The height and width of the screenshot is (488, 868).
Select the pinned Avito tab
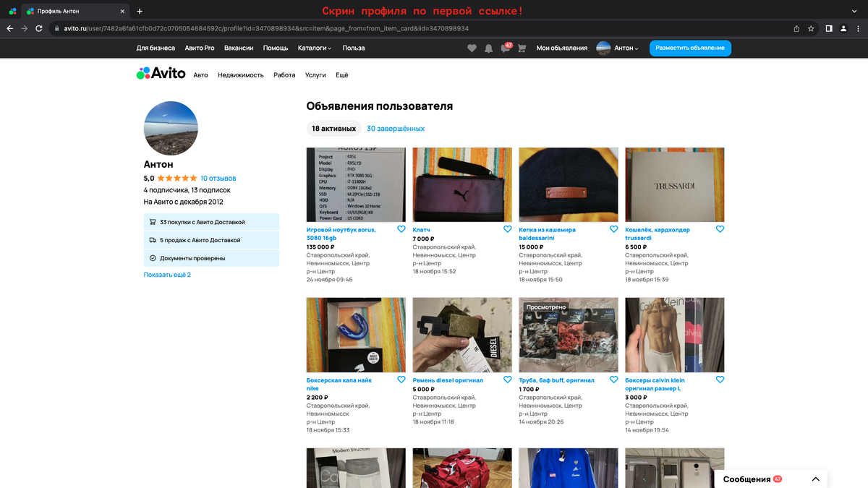pos(12,11)
